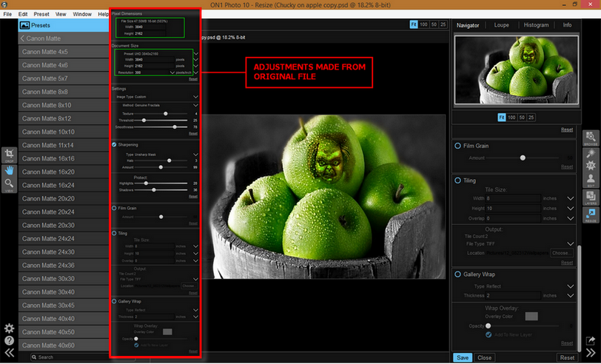Screen dimensions: 601x364
Task: Select the Canon Matte 16x20 preset
Action: (x=64, y=172)
